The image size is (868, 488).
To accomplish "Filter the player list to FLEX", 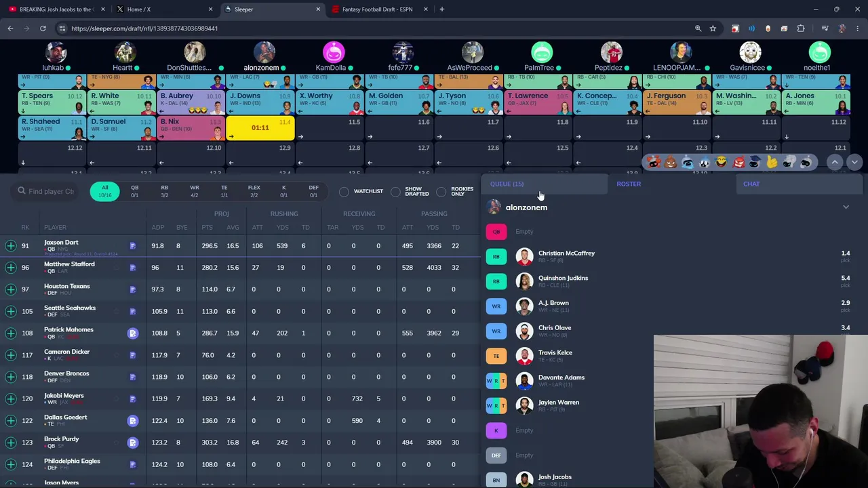I will click(254, 191).
